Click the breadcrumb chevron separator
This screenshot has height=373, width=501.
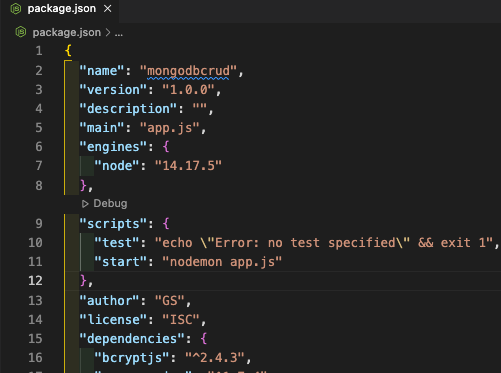tap(108, 32)
